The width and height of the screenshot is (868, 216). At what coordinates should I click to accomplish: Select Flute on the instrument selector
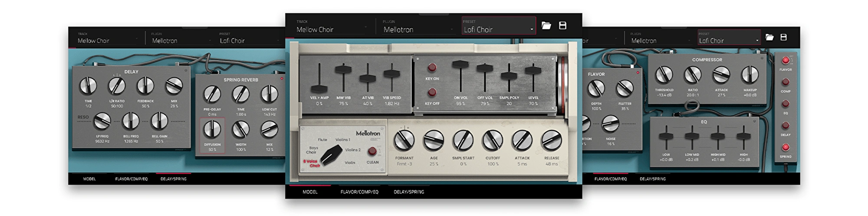pos(322,140)
